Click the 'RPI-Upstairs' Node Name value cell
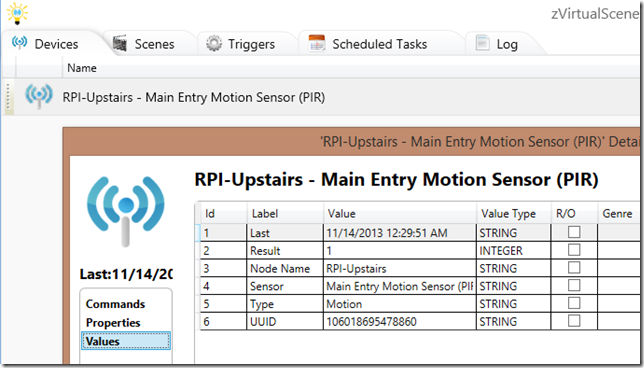The width and height of the screenshot is (644, 368). pos(400,268)
